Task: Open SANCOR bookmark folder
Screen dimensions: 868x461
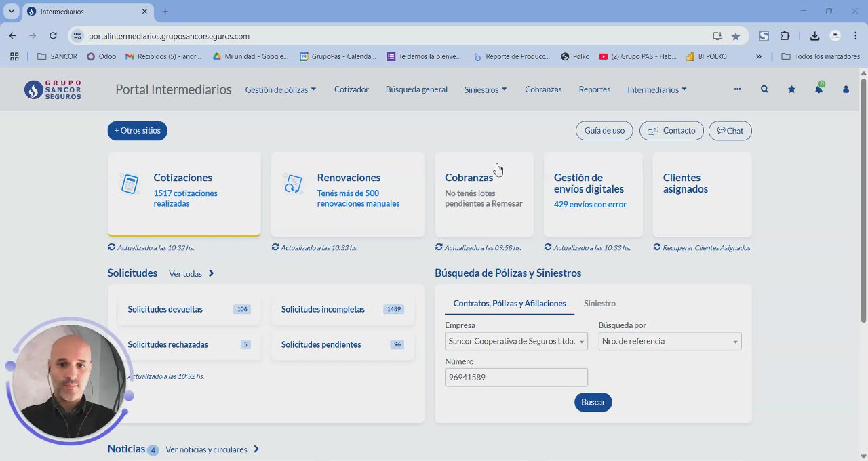Action: 57,56
